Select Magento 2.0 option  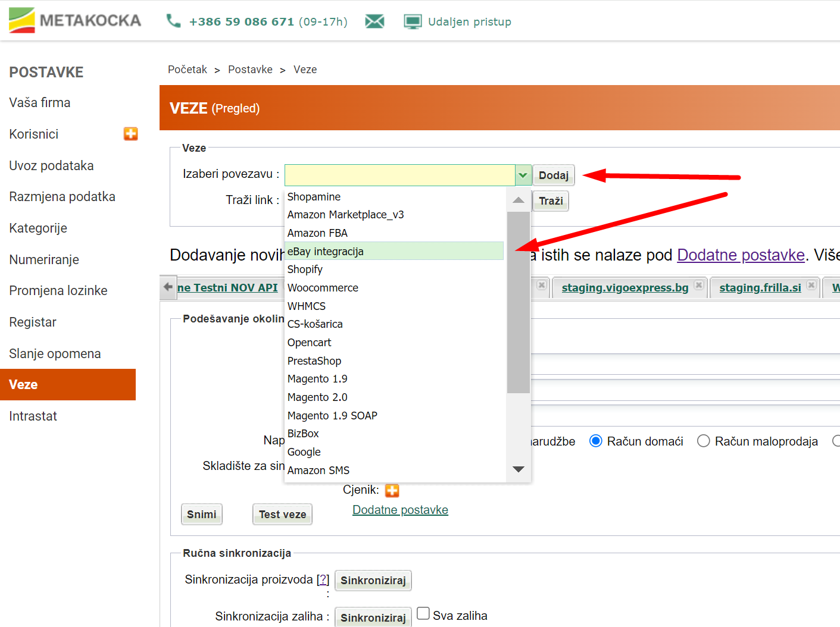point(395,397)
